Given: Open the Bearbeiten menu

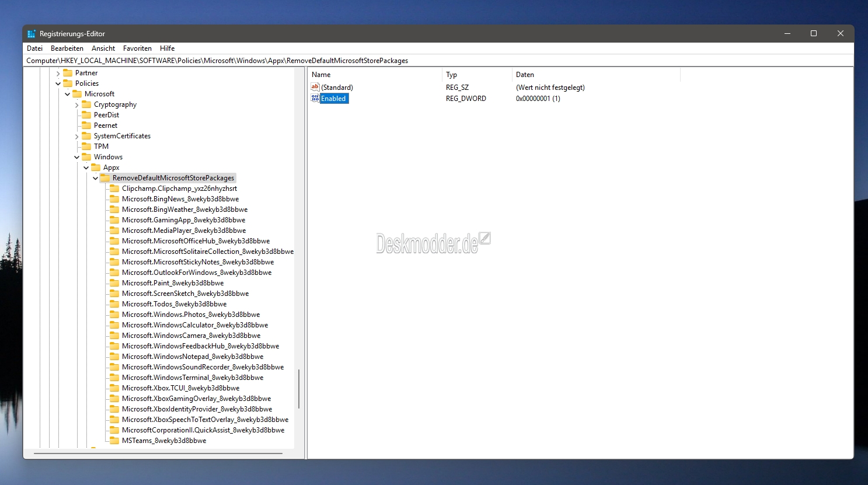Looking at the screenshot, I should (67, 48).
